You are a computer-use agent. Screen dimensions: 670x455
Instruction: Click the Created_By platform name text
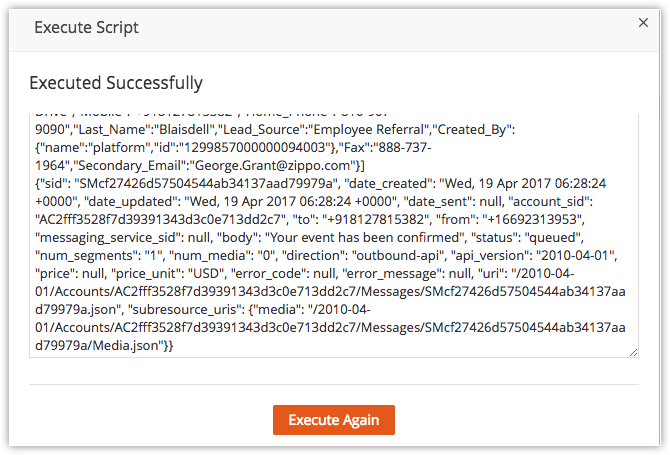[x=117, y=147]
